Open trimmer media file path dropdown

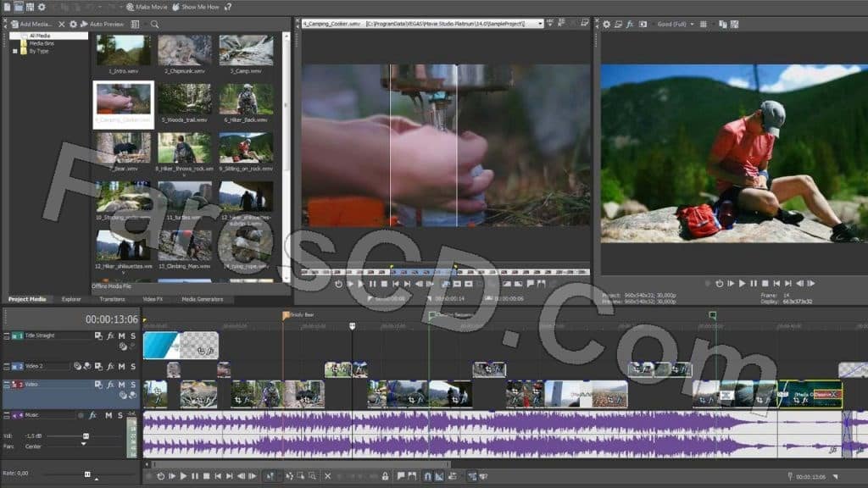click(540, 24)
